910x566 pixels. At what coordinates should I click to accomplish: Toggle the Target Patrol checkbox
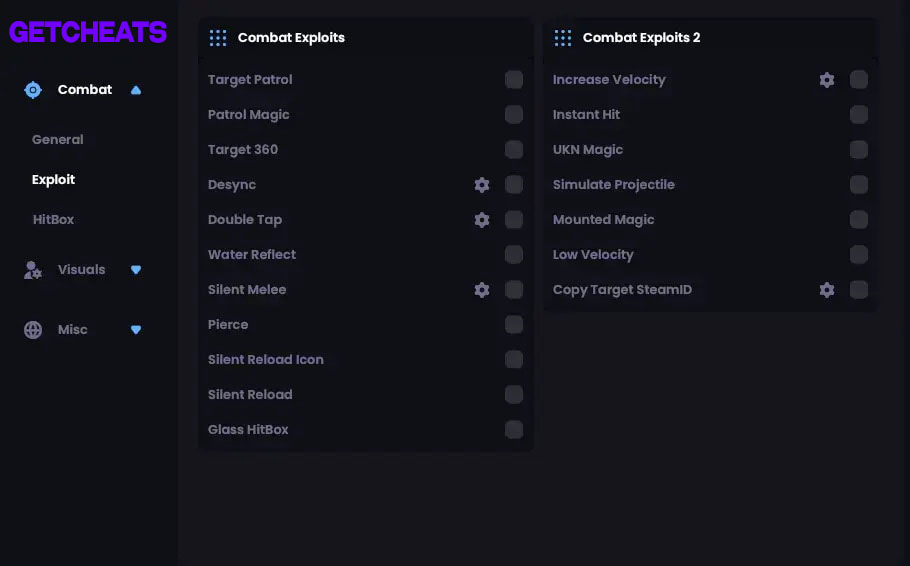coord(514,80)
